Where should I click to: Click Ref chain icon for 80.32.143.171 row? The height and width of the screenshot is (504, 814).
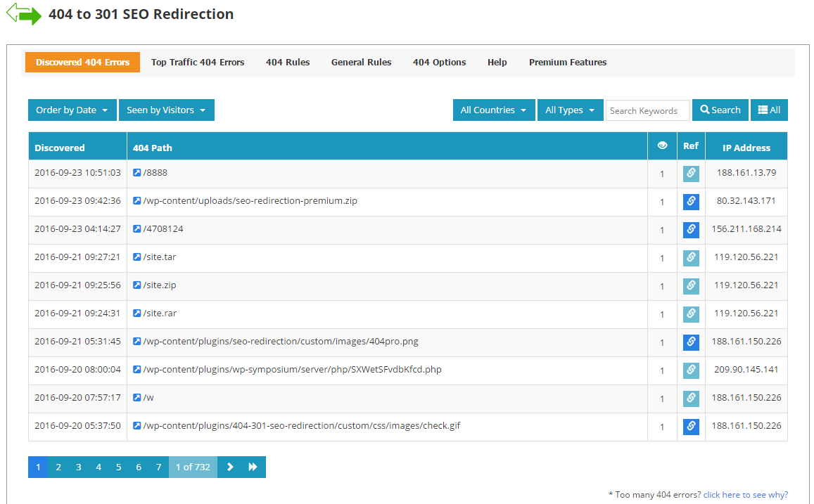[691, 202]
